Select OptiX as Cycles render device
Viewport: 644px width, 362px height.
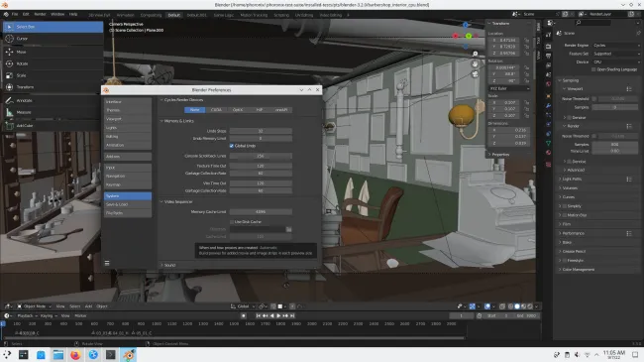click(x=238, y=110)
